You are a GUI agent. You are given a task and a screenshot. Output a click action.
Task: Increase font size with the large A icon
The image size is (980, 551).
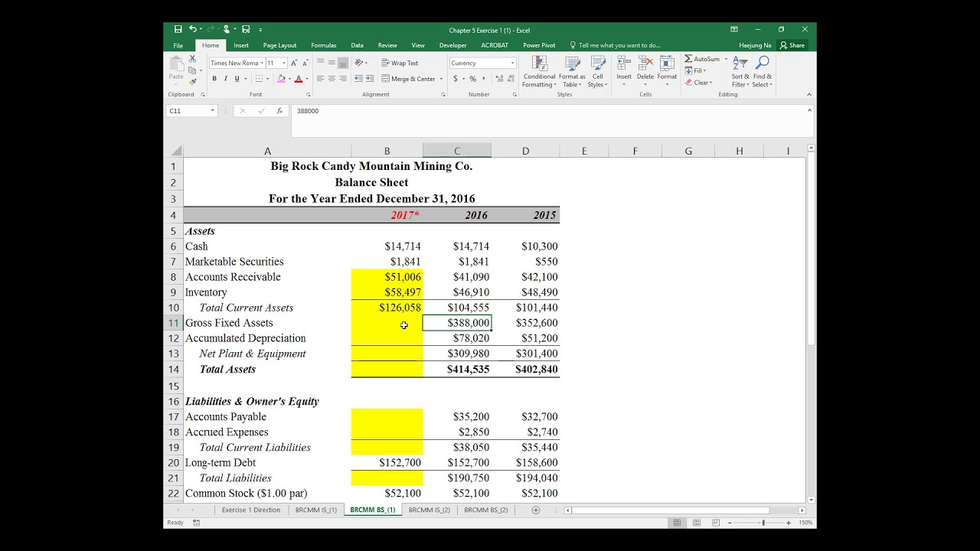[x=294, y=63]
